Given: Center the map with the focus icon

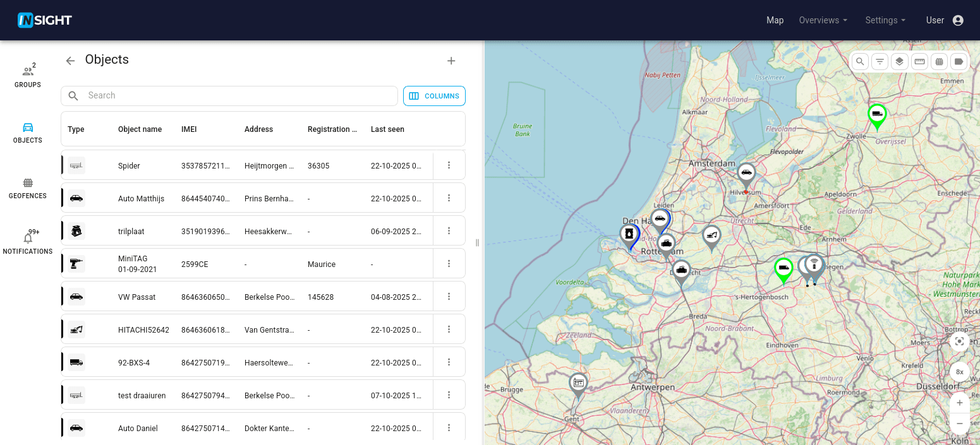Looking at the screenshot, I should [959, 341].
